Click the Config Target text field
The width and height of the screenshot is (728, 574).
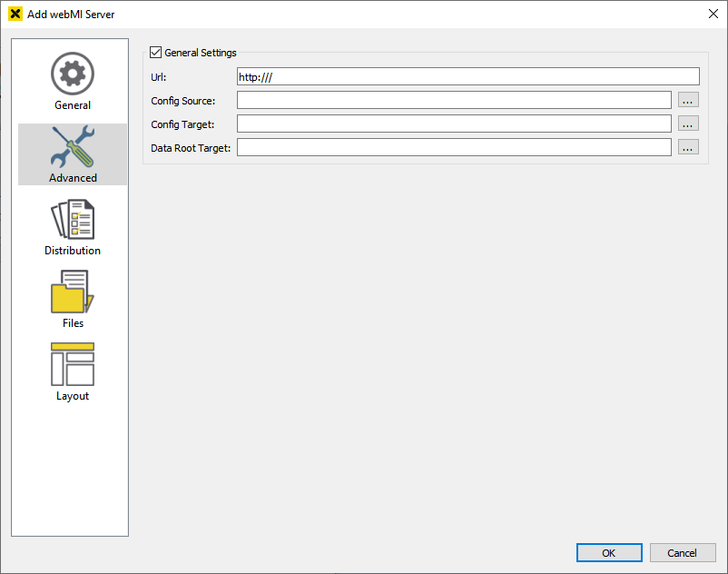pos(454,124)
